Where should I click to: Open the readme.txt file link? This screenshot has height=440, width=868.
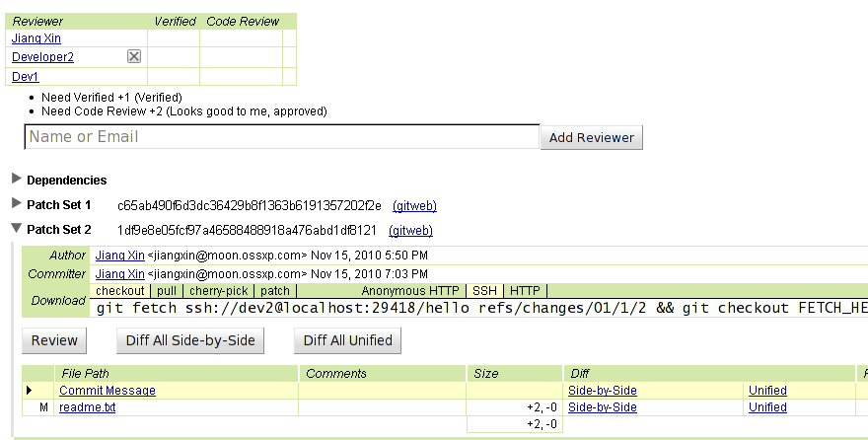point(88,407)
